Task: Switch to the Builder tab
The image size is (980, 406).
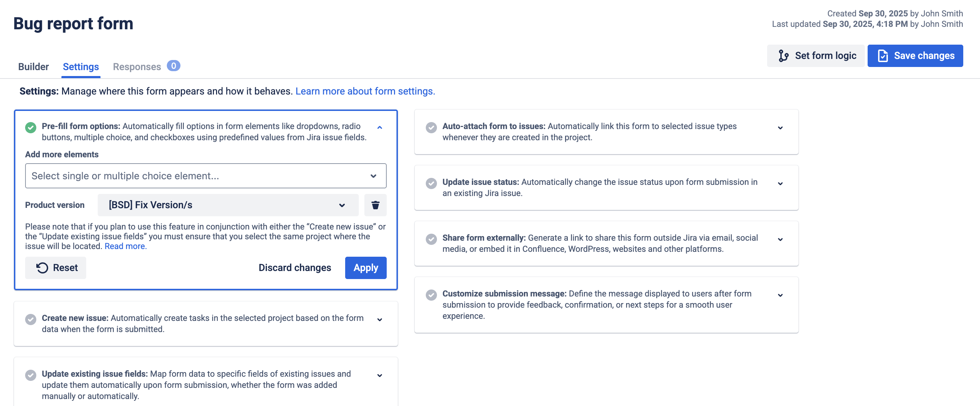Action: [34, 67]
